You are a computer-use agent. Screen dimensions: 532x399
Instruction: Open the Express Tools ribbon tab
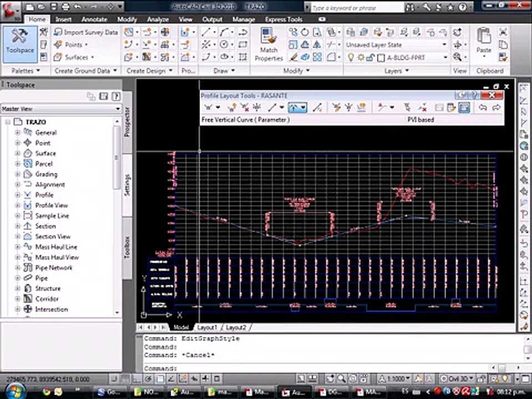[284, 19]
